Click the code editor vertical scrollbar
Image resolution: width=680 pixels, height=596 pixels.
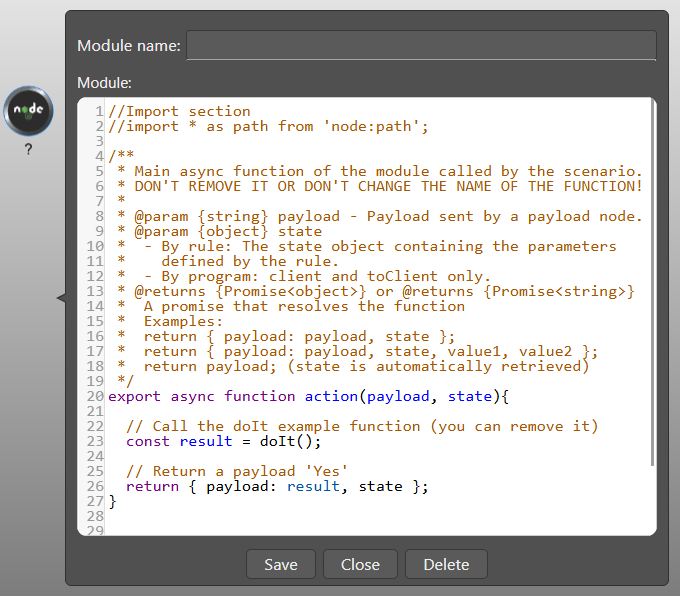(x=652, y=282)
